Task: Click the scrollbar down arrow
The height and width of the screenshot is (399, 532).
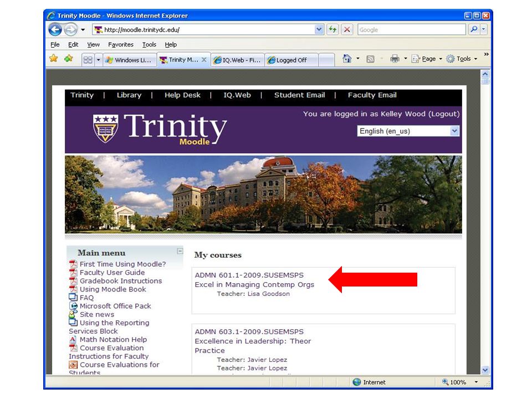Action: [x=485, y=370]
